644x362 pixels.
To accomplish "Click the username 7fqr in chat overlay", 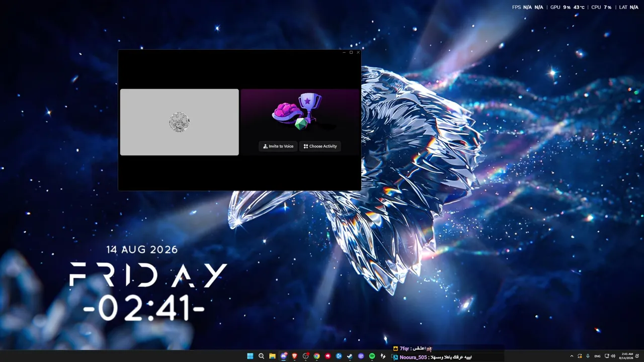I will (405, 348).
